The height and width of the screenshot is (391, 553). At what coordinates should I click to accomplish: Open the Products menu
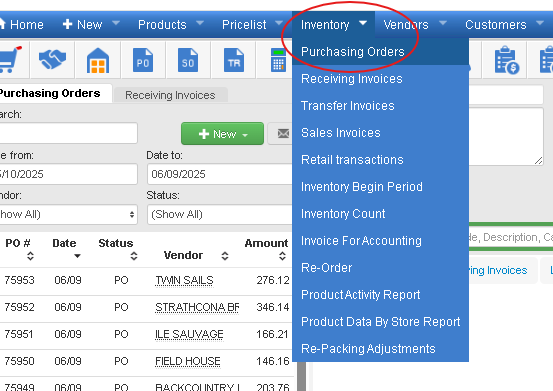coord(171,25)
